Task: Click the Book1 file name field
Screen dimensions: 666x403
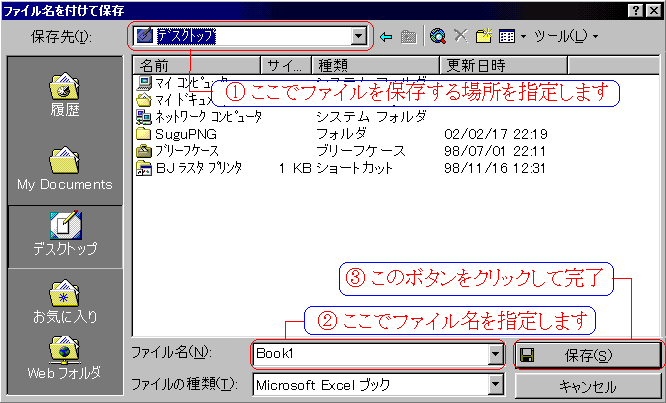Action: pyautogui.click(x=368, y=354)
